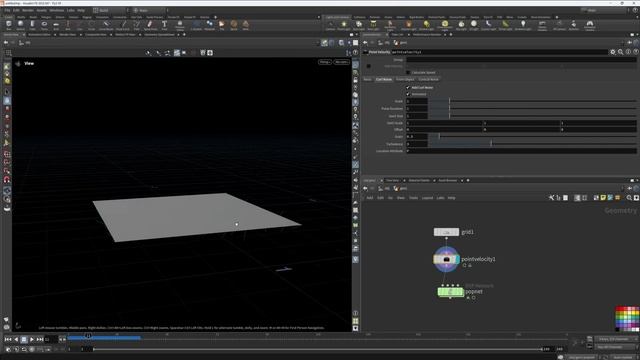Screen dimensions: 640x360
Task: Open network editor find node icon
Action: 629,198
